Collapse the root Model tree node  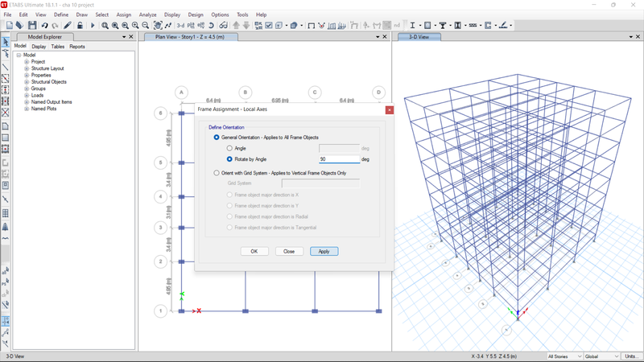pyautogui.click(x=19, y=55)
